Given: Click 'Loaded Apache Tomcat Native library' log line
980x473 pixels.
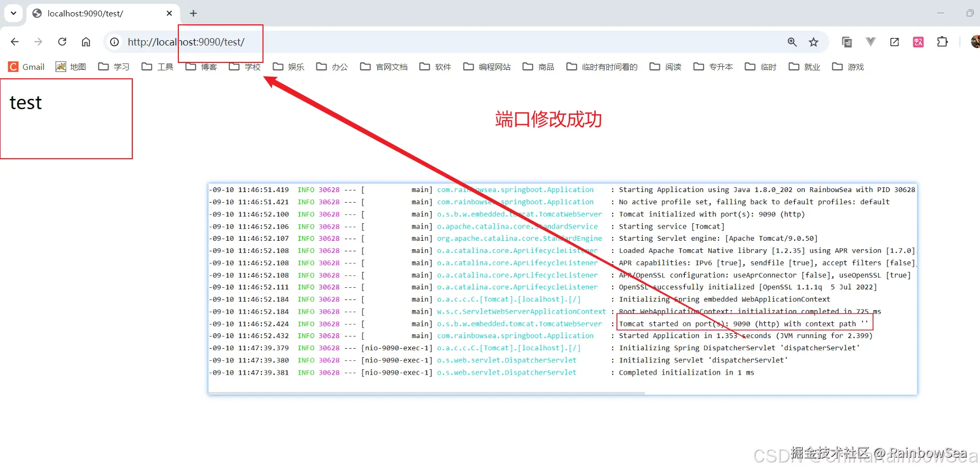Looking at the screenshot, I should 767,251.
